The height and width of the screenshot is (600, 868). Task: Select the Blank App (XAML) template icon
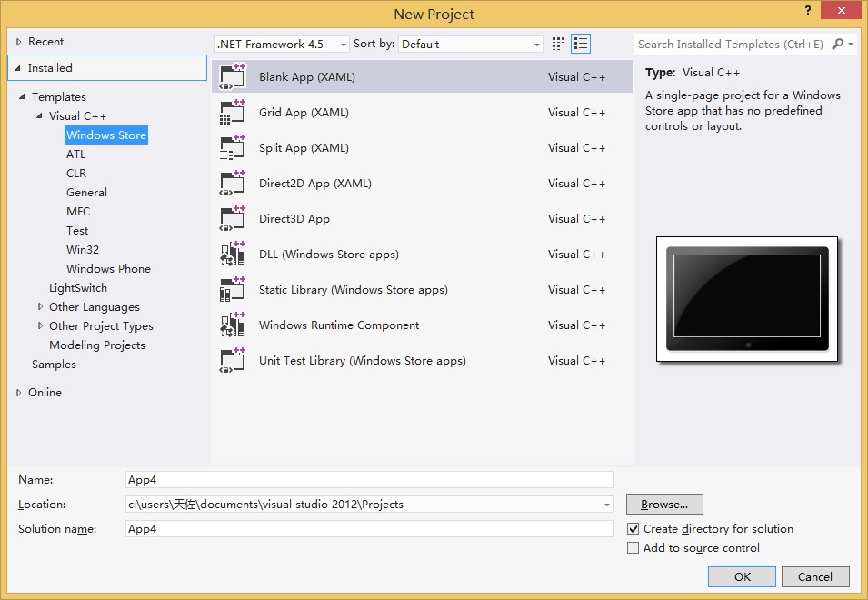coord(233,76)
